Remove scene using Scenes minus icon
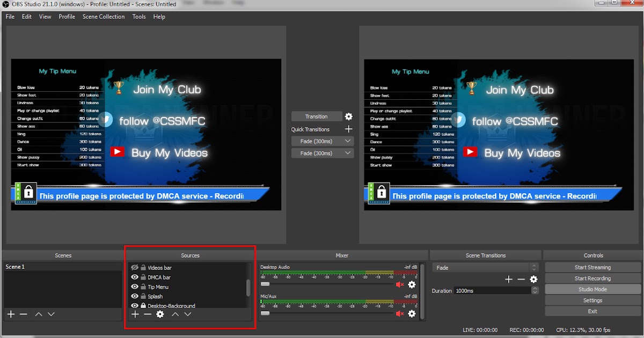Image resolution: width=644 pixels, height=338 pixels. pos(24,314)
